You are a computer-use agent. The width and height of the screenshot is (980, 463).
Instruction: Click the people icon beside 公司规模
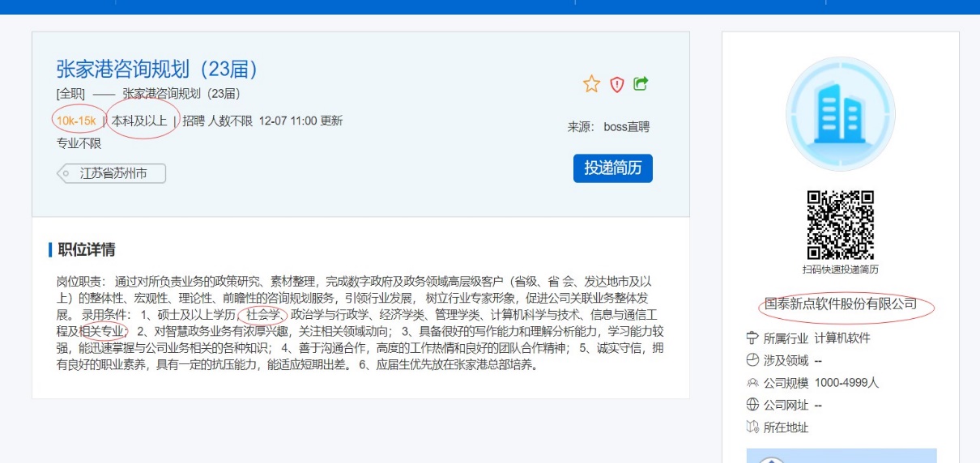(x=752, y=383)
